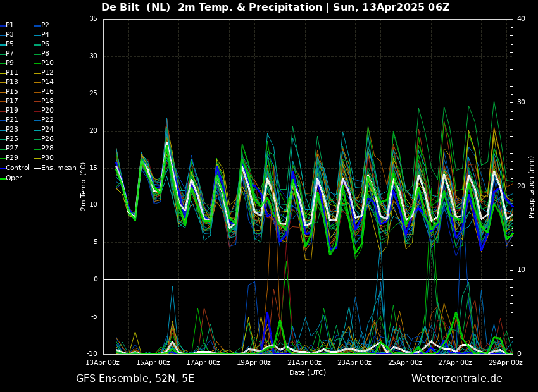
Task: Click the Date (UTC) axis title
Action: [x=308, y=372]
